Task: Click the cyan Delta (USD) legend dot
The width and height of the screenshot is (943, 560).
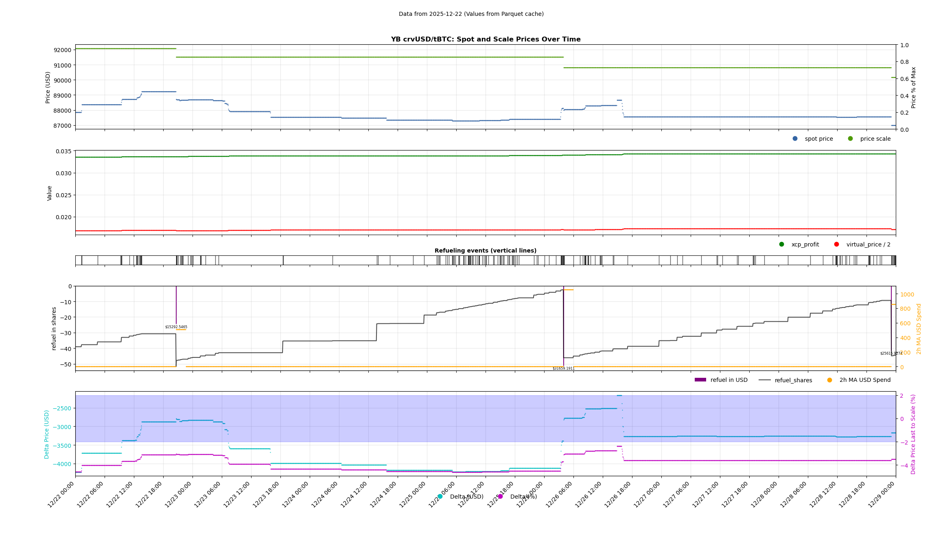Action: click(440, 497)
